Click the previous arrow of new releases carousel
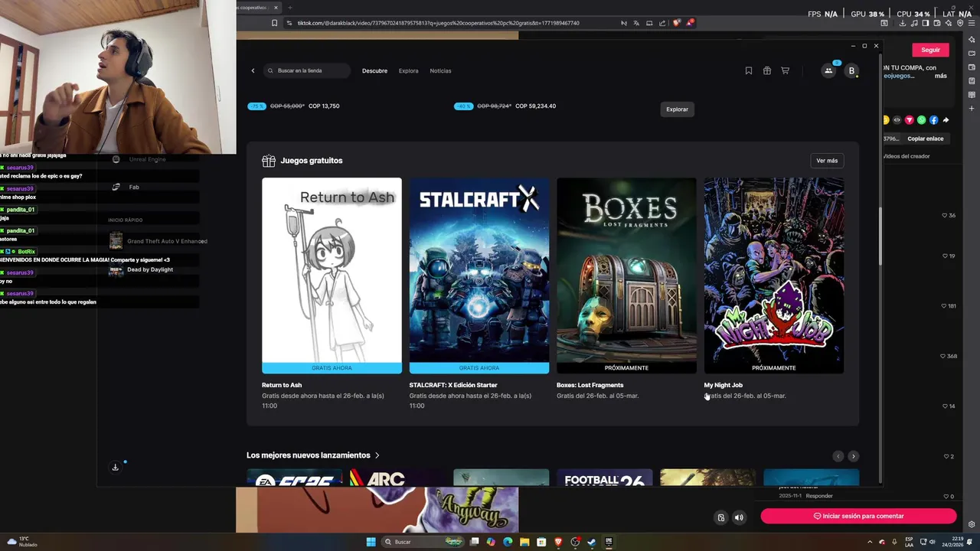This screenshot has height=551, width=980. [838, 456]
